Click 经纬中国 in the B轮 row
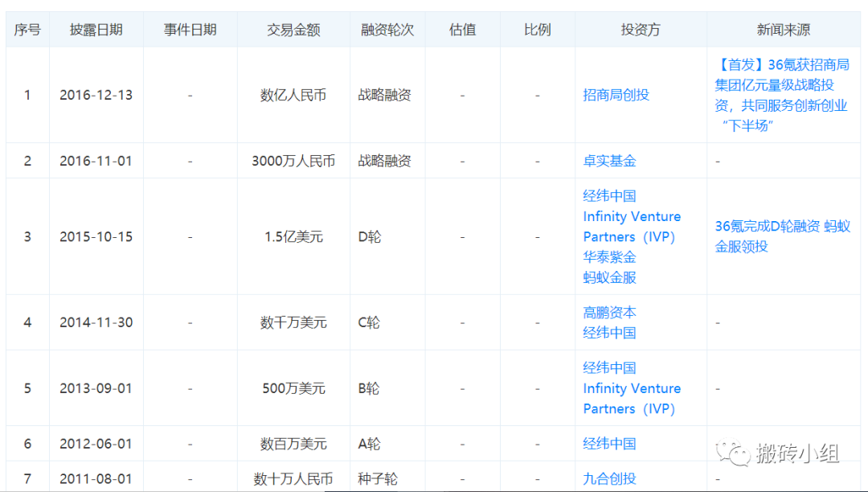The height and width of the screenshot is (492, 868). pyautogui.click(x=609, y=368)
